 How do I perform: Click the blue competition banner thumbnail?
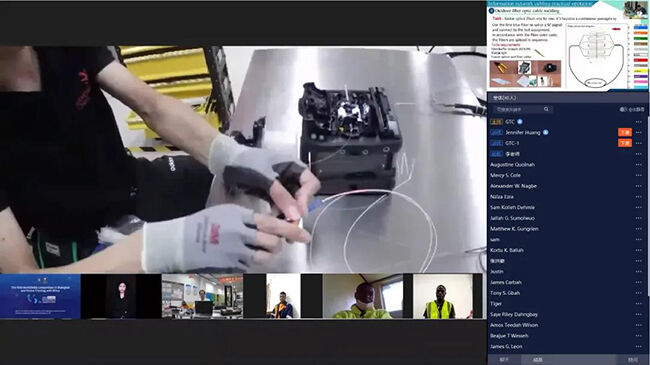pyautogui.click(x=40, y=296)
